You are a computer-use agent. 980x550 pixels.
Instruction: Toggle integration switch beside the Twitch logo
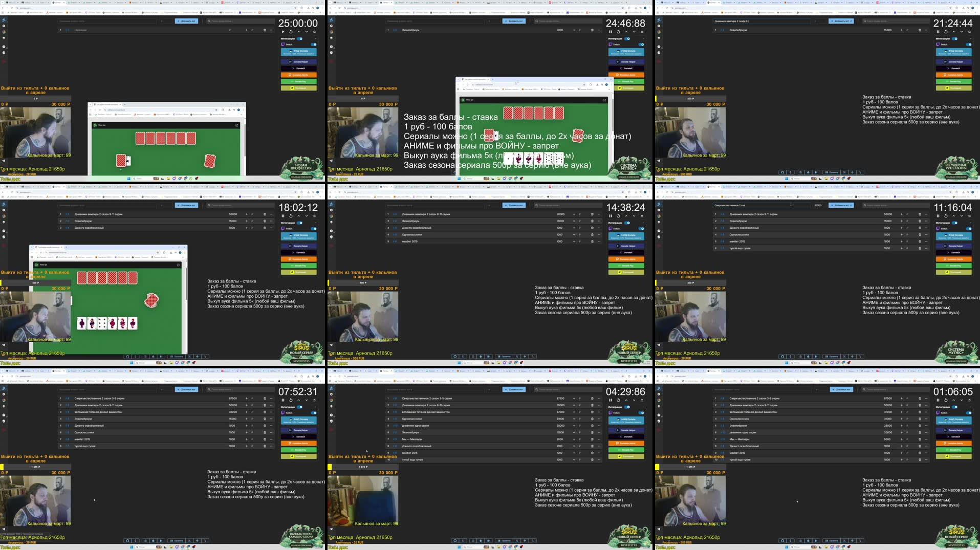(641, 229)
